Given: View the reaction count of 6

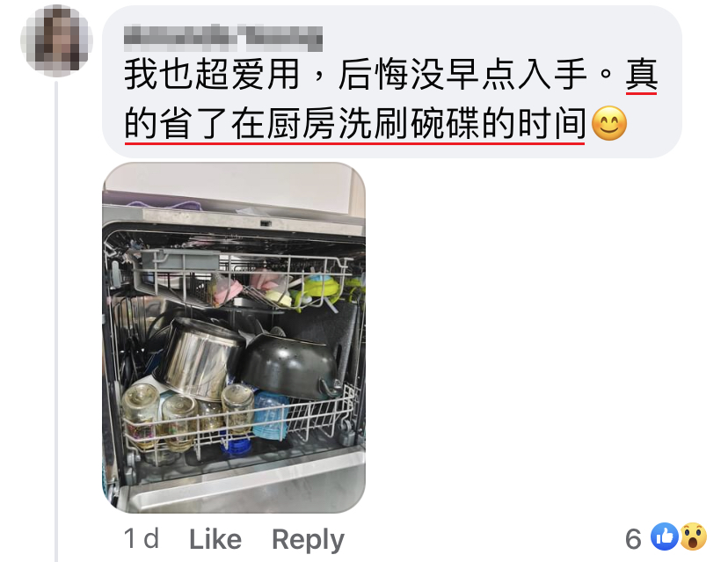Looking at the screenshot, I should pos(633,539).
